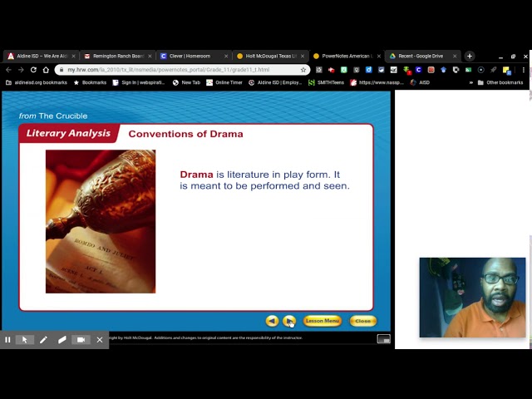Click the 'Conventions of Drama' title text
The image size is (532, 399).
[x=185, y=134]
